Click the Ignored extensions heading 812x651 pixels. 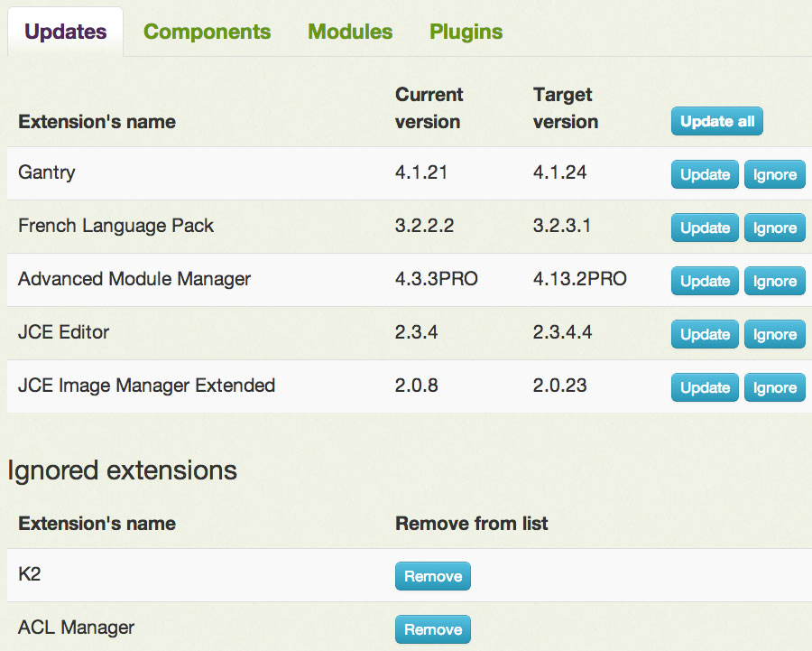click(x=122, y=470)
